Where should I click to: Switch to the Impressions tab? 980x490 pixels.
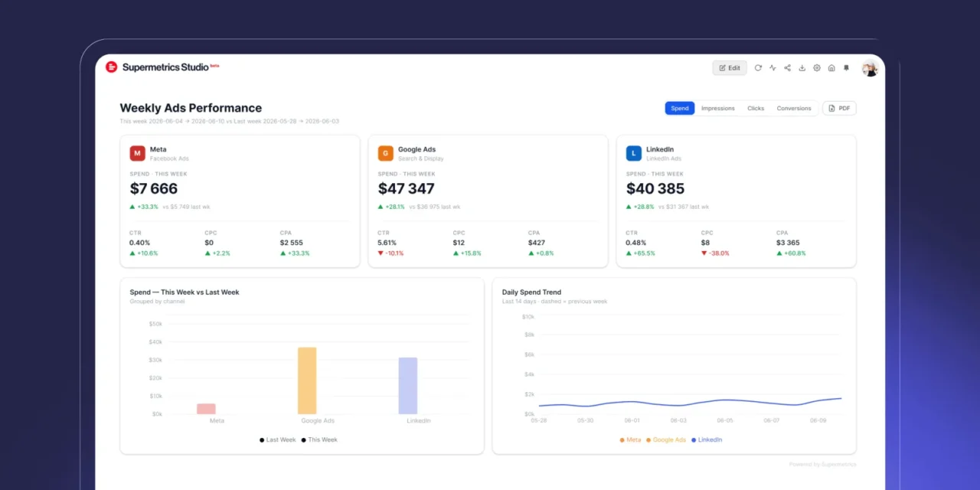click(718, 108)
